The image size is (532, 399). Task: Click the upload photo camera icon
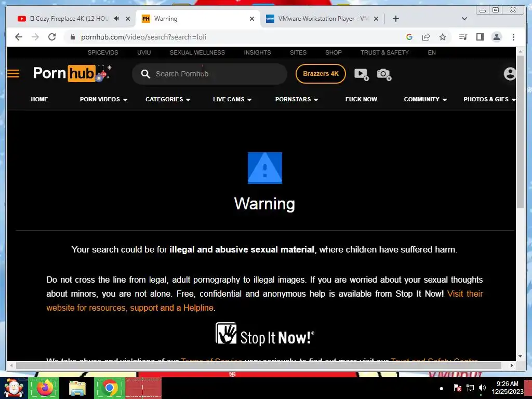coord(384,74)
